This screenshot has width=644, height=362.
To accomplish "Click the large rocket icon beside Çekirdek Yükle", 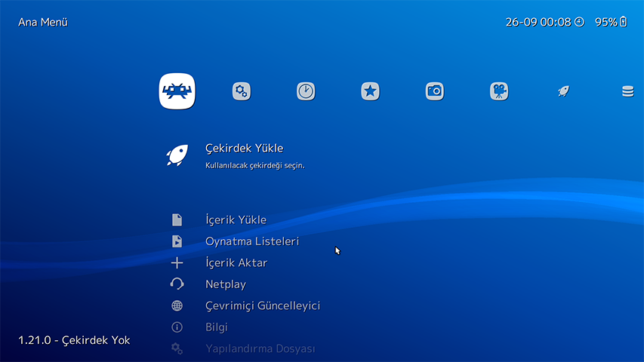I will coord(177,155).
